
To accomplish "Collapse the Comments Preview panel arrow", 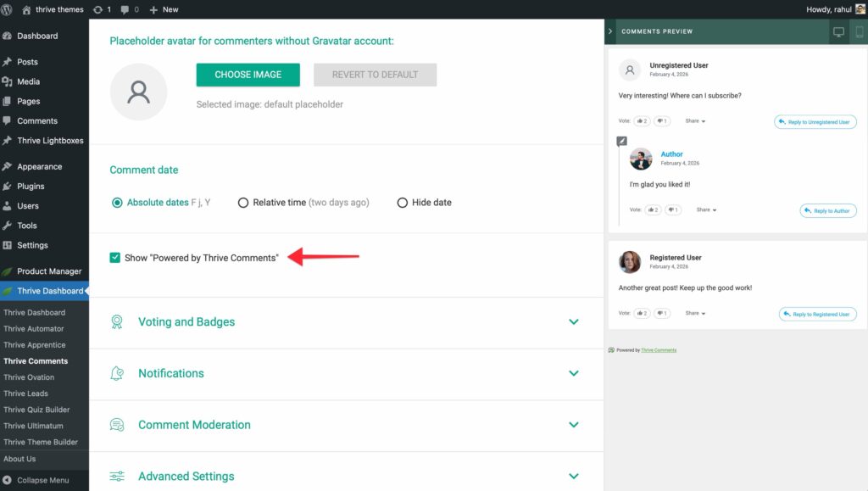I will [610, 31].
